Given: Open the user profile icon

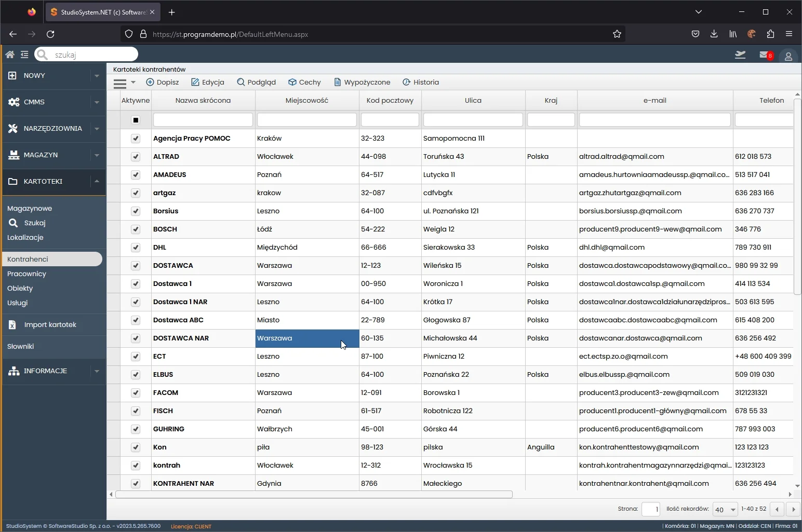Looking at the screenshot, I should pyautogui.click(x=788, y=56).
